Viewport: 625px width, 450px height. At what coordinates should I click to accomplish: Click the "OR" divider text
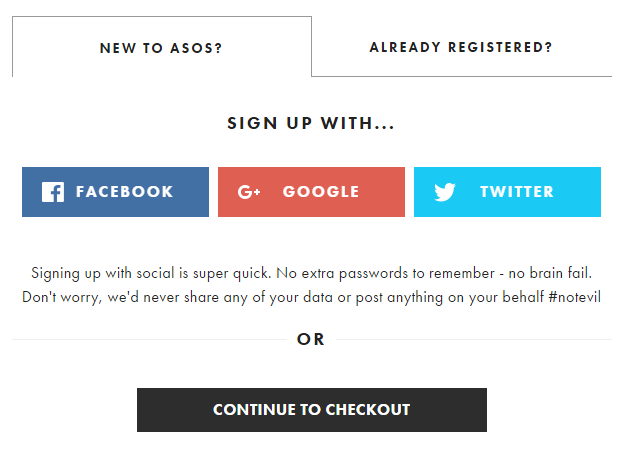(x=311, y=340)
